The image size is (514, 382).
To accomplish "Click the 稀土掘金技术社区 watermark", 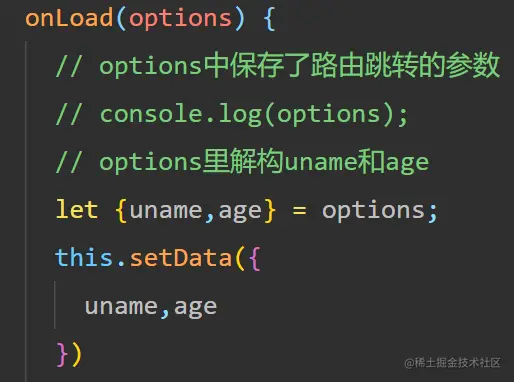I will tap(452, 363).
